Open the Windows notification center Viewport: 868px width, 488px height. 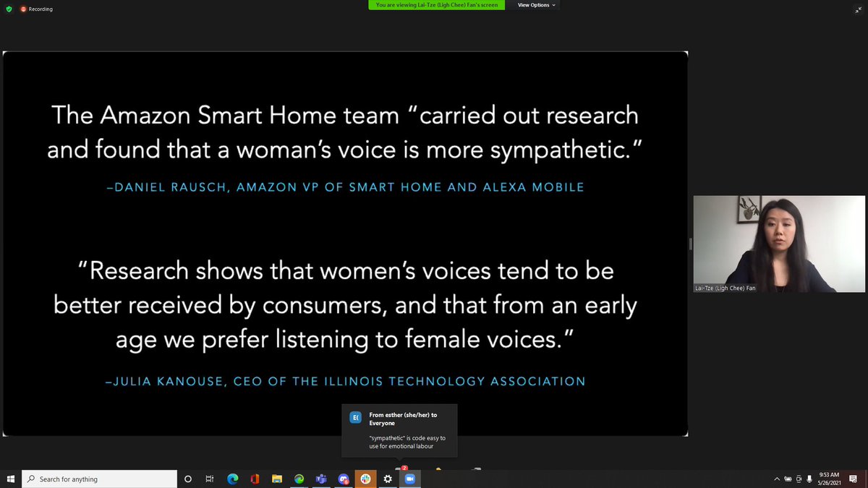(854, 479)
